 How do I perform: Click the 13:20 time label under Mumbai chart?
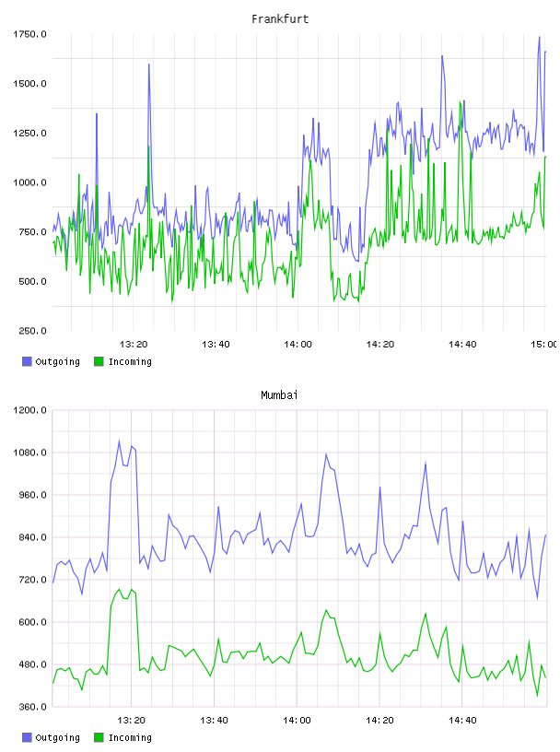point(132,720)
